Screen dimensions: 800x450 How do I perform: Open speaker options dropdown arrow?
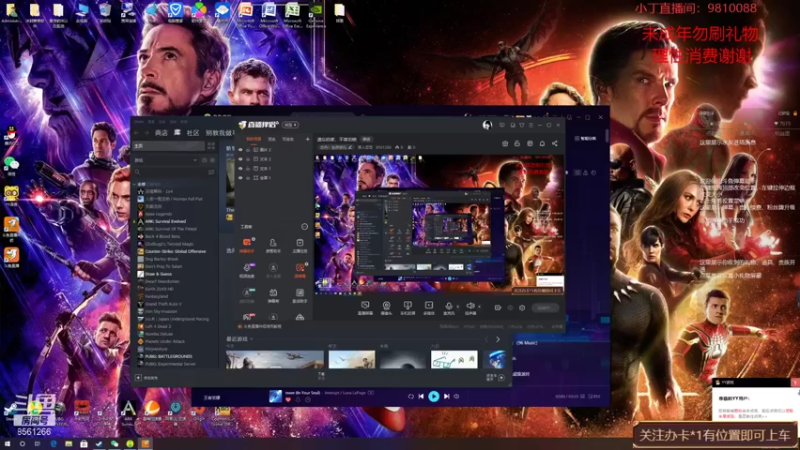point(479,306)
